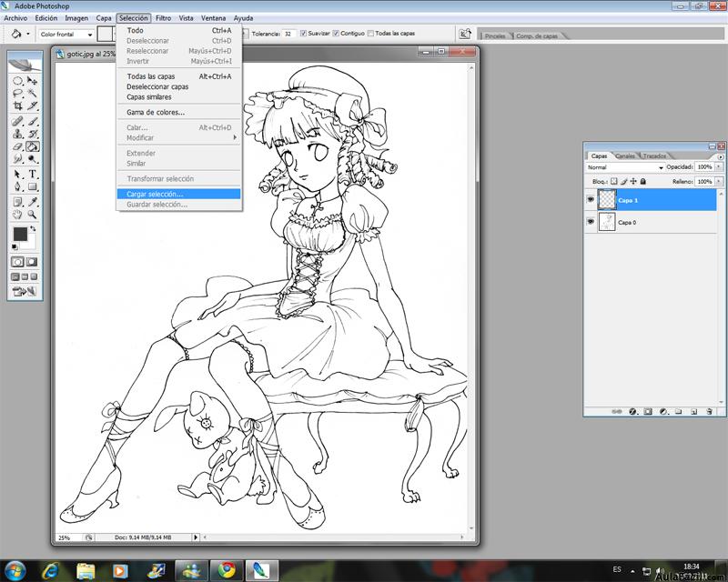Open the Pinceles palette tab
The width and height of the screenshot is (728, 582).
click(x=495, y=35)
